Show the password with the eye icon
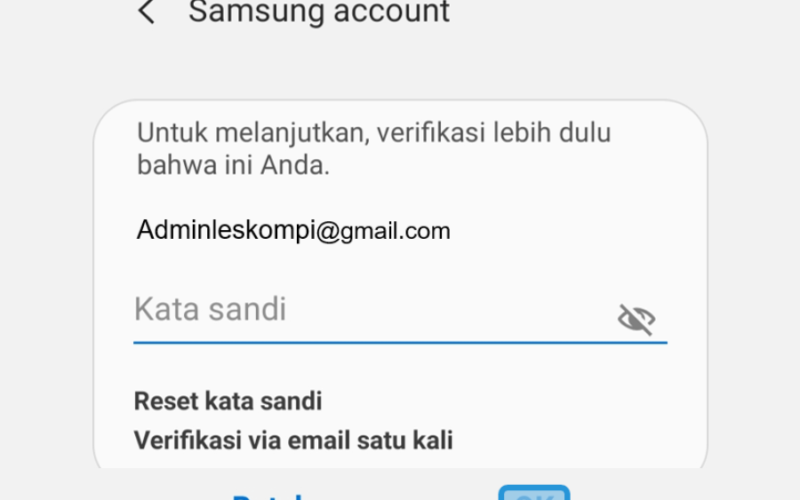The height and width of the screenshot is (500, 800). tap(636, 320)
